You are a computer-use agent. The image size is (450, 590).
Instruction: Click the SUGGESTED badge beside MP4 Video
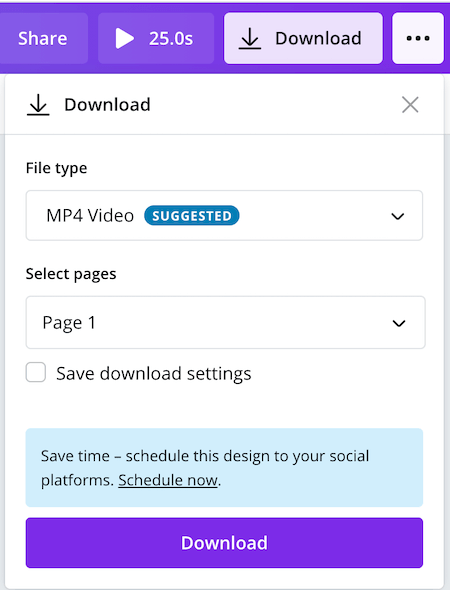coord(192,216)
